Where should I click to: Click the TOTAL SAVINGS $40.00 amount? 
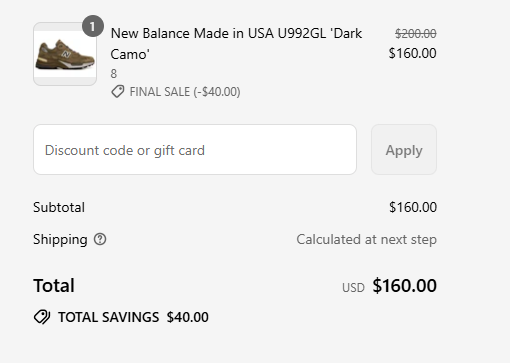pos(188,317)
